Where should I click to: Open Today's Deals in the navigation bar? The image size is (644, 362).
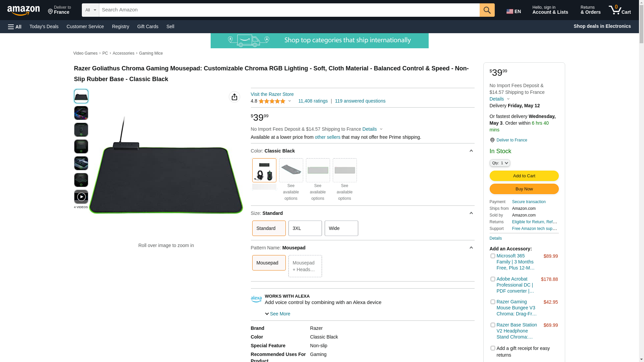(x=44, y=26)
